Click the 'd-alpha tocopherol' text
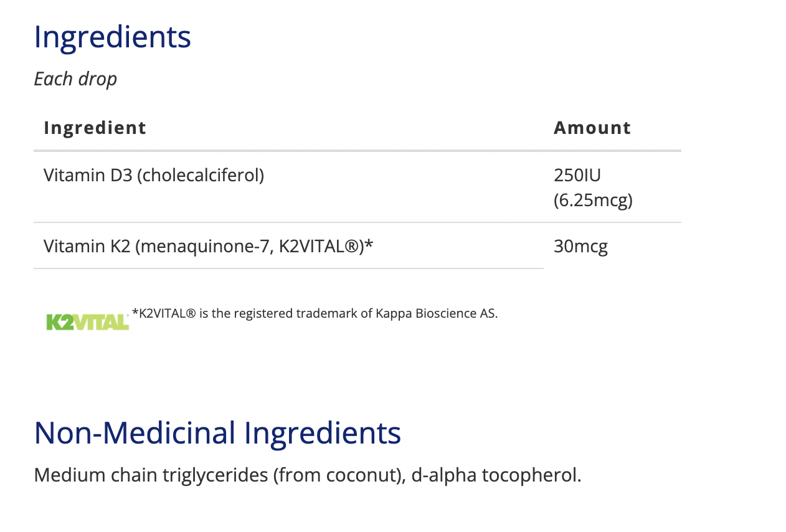 click(x=496, y=475)
